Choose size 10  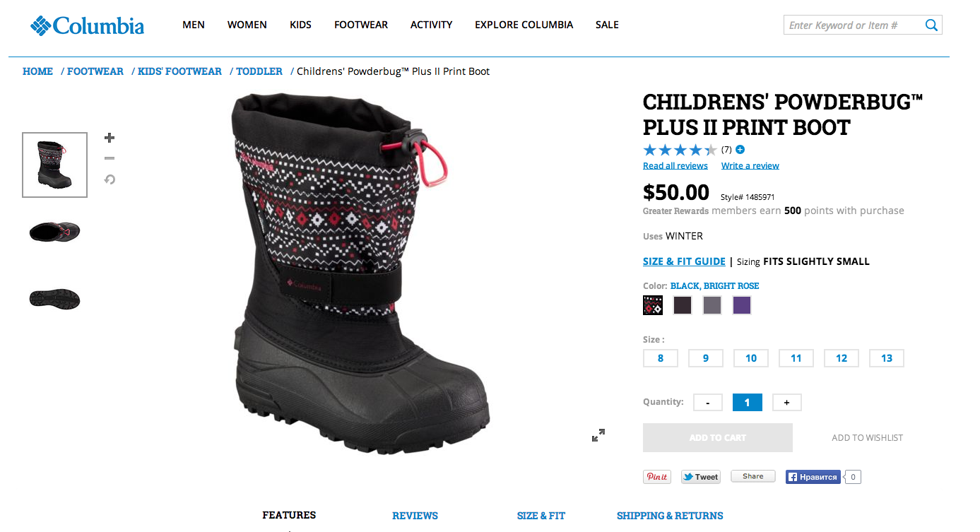click(751, 358)
